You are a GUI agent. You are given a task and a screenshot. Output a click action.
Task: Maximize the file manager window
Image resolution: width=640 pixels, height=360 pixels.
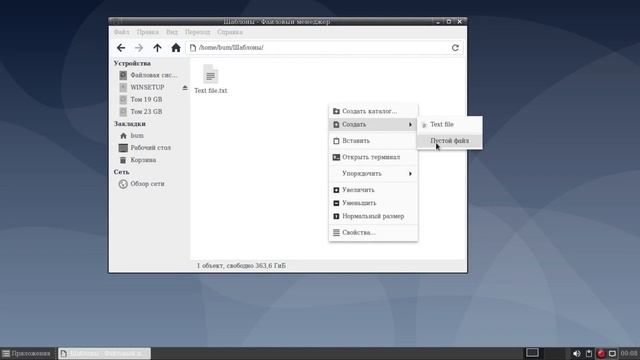449,22
